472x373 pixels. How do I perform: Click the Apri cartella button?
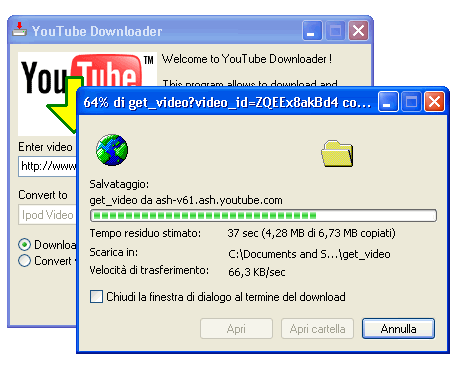tap(317, 329)
